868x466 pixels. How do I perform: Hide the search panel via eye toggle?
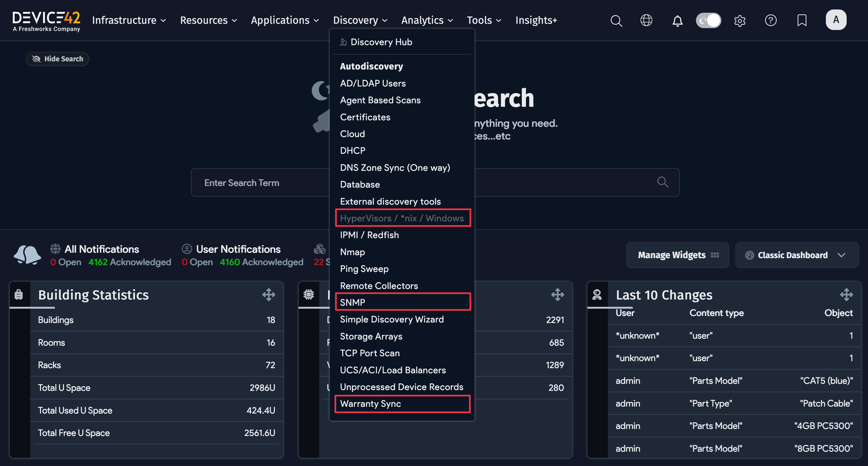click(x=57, y=59)
